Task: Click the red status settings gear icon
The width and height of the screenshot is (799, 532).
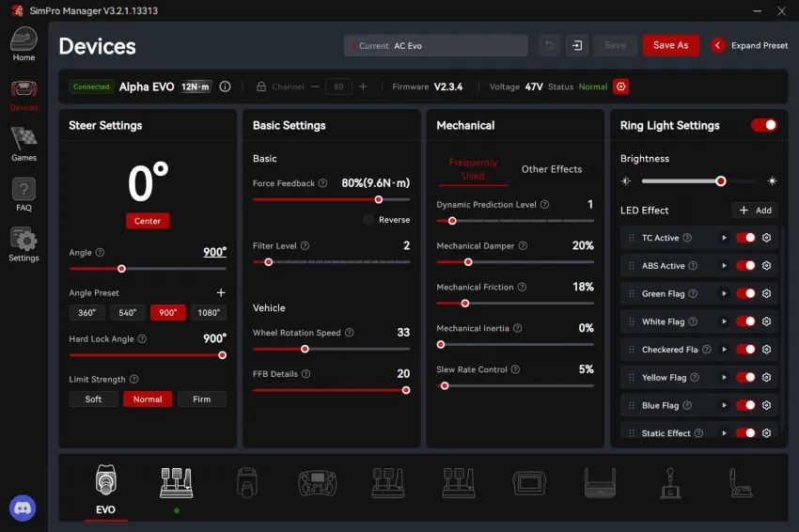Action: pos(620,86)
